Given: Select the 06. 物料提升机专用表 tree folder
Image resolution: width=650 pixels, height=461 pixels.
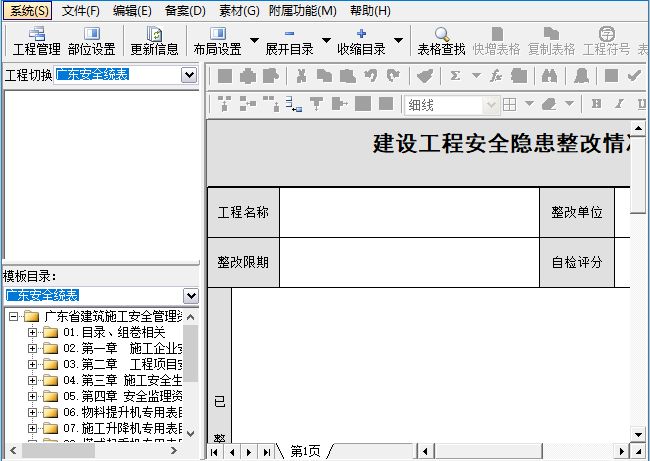Looking at the screenshot, I should (x=118, y=412).
